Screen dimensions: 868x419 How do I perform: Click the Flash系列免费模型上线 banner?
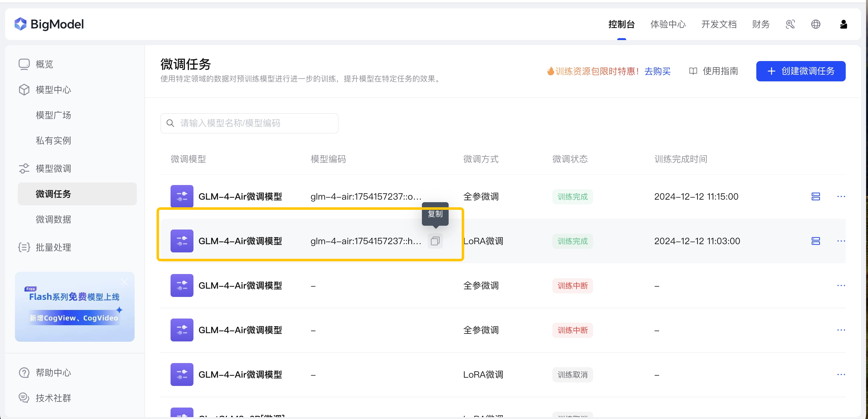[74, 306]
